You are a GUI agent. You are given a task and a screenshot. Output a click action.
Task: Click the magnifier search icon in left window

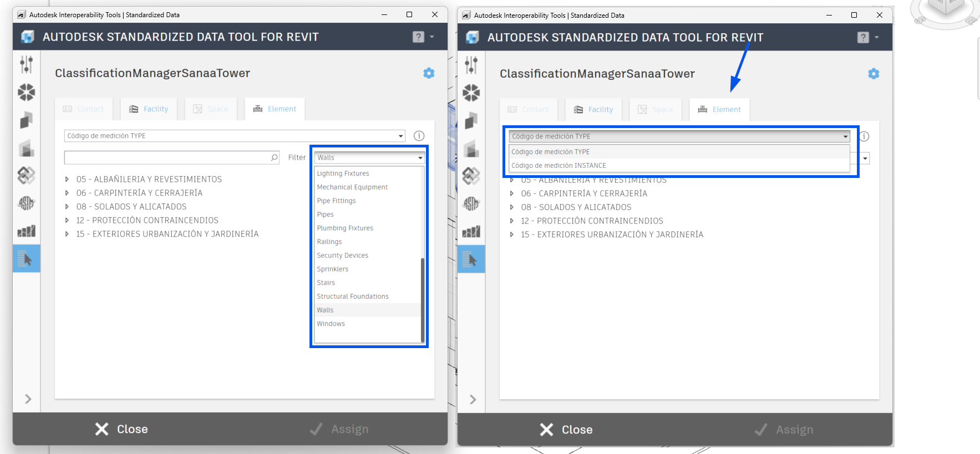[x=274, y=157]
